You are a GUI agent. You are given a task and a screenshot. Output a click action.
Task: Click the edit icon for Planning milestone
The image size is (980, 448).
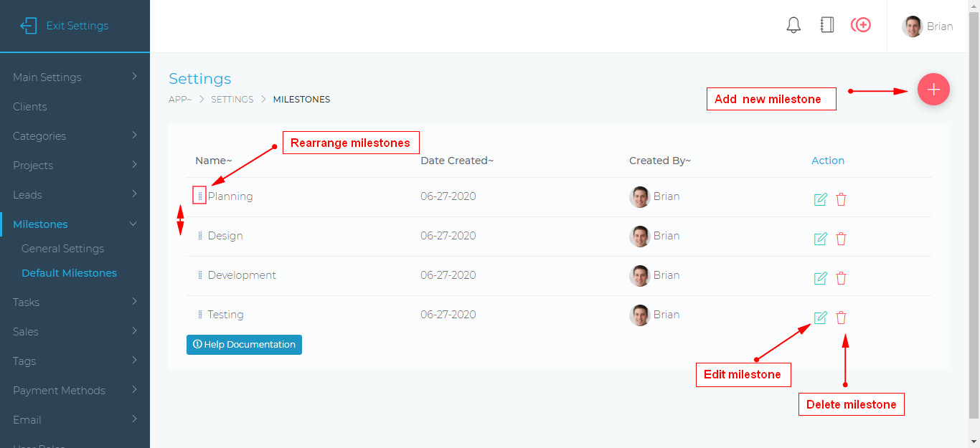tap(821, 199)
